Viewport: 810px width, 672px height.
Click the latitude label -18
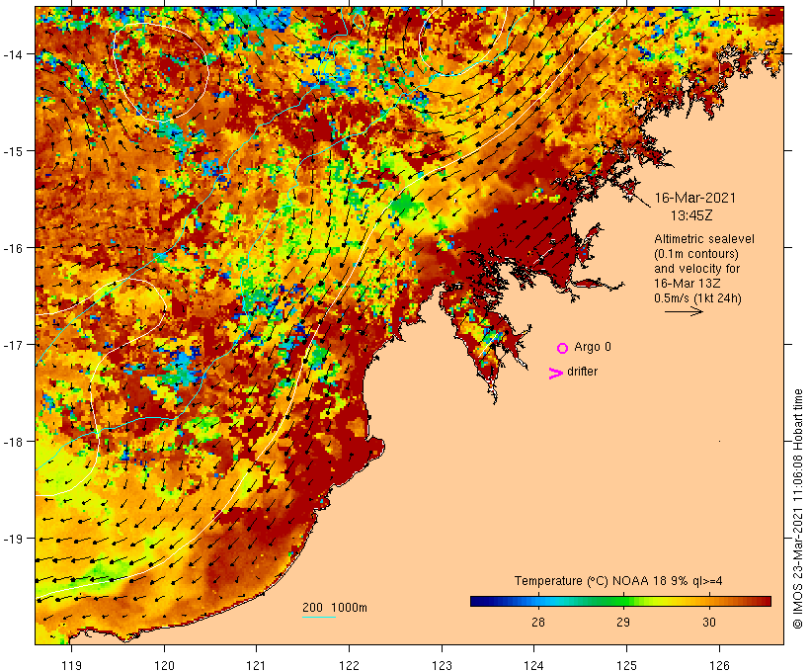click(13, 442)
